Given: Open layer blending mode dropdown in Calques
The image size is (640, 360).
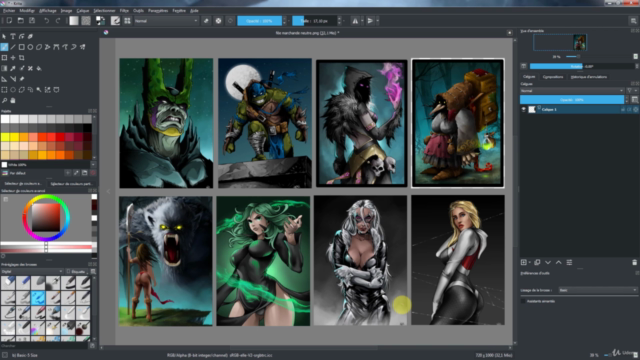Looking at the screenshot, I should tap(572, 91).
